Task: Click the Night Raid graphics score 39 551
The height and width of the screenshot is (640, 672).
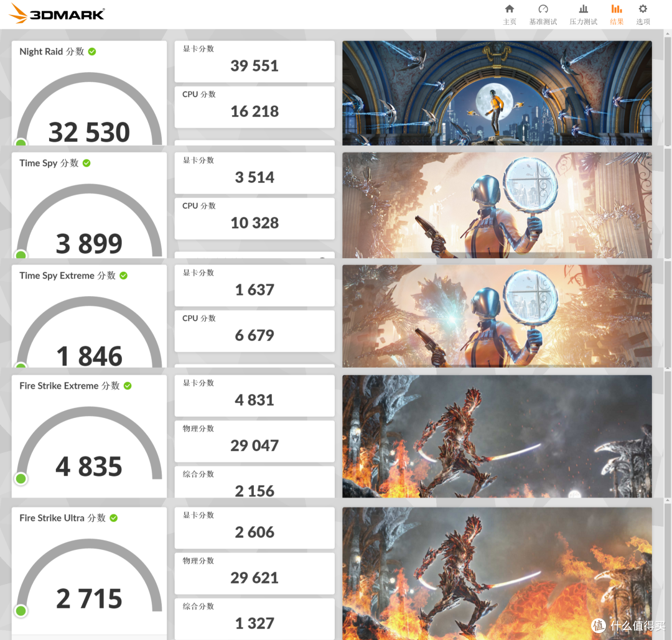Action: pyautogui.click(x=254, y=65)
